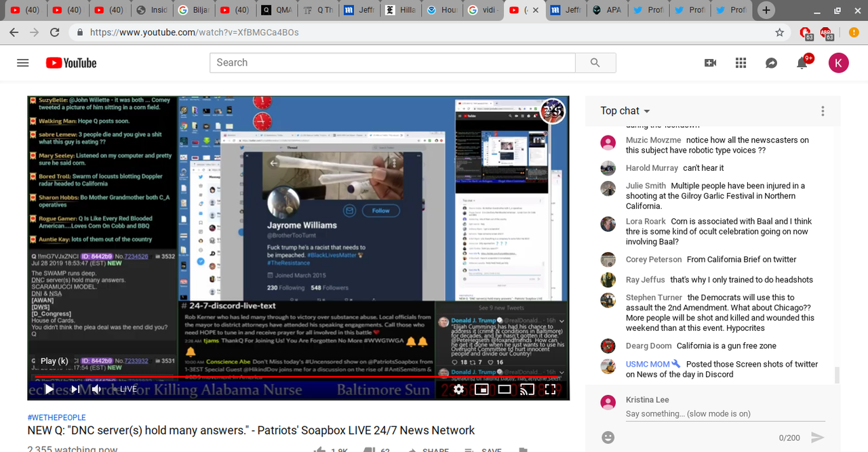Enter full screen mode
Screen dimensions: 868x452
coord(550,389)
